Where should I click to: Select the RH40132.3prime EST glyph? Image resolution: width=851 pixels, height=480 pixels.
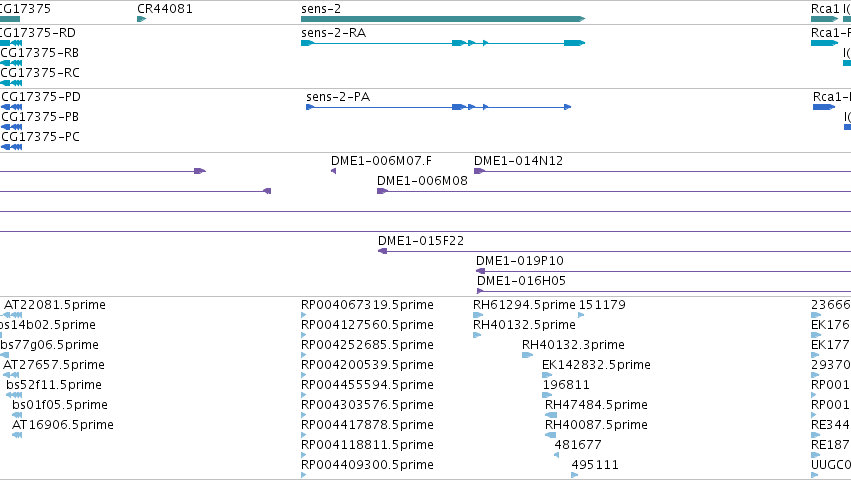[x=528, y=355]
